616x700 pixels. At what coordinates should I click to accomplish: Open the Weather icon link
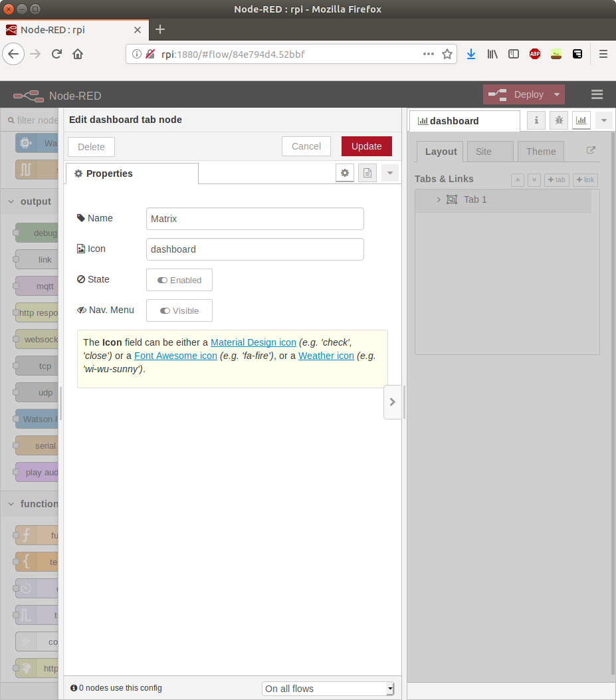326,356
